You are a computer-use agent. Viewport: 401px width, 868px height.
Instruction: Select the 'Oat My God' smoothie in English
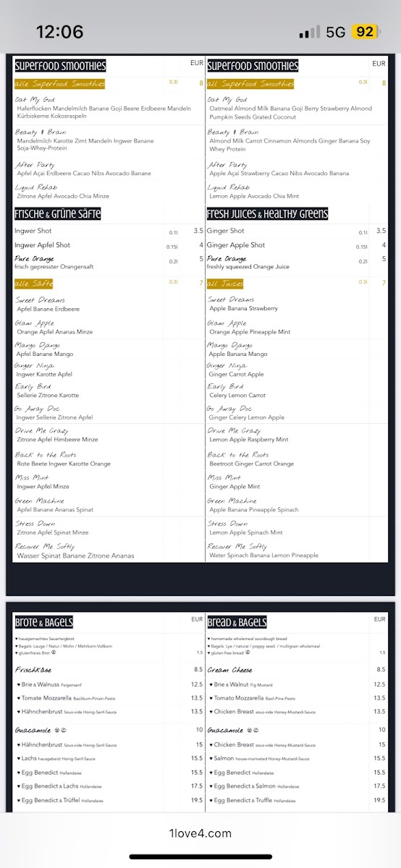(227, 100)
